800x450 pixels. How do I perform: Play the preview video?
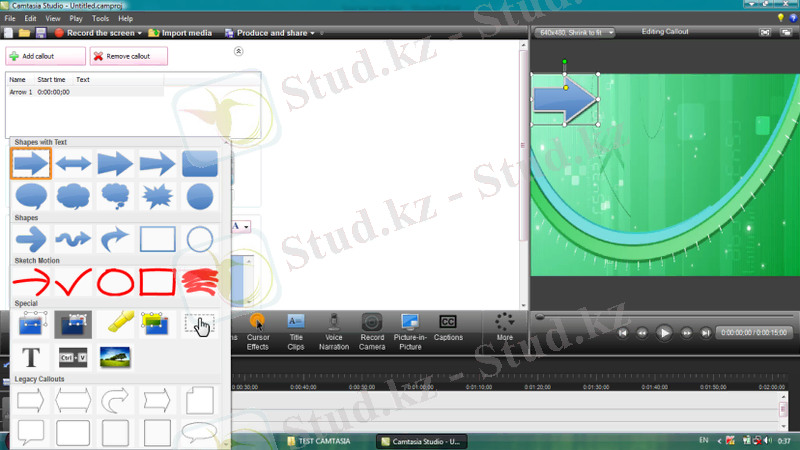664,333
